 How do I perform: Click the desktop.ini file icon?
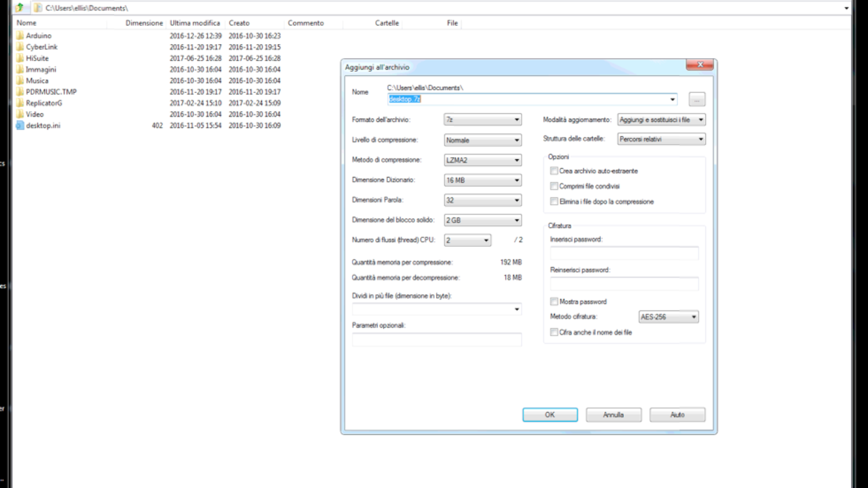pos(20,125)
